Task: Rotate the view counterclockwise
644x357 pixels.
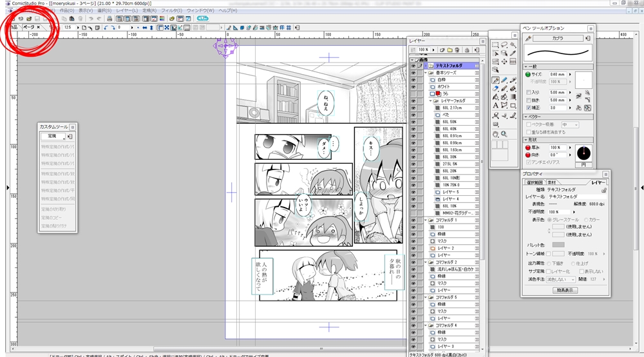Action: (x=106, y=28)
